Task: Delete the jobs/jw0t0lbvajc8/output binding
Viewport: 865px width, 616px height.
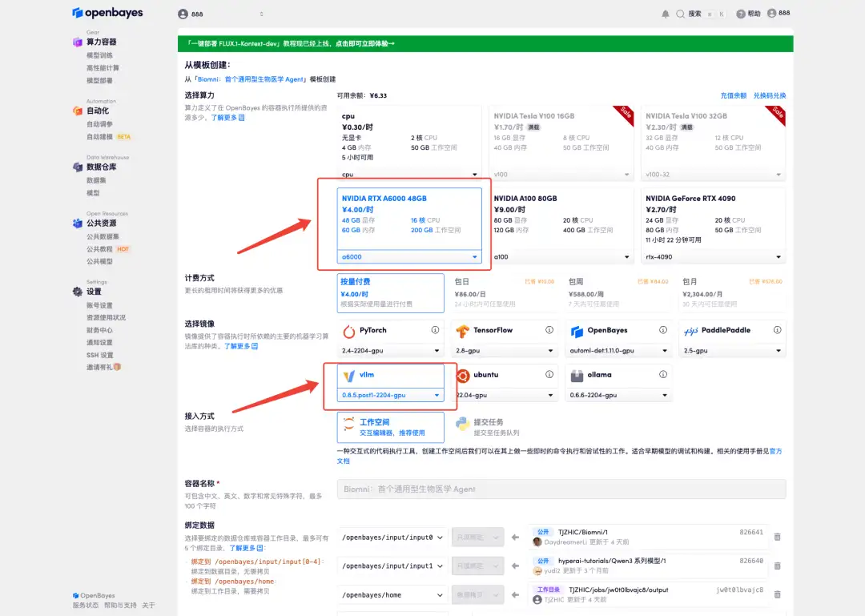Action: coord(777,594)
